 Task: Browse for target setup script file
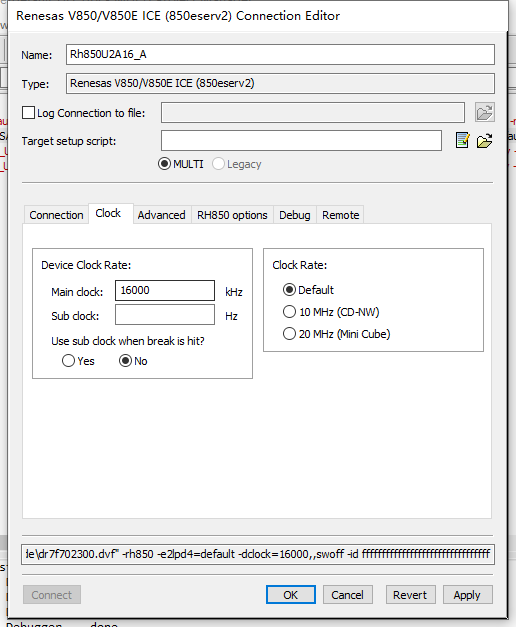(x=484, y=140)
